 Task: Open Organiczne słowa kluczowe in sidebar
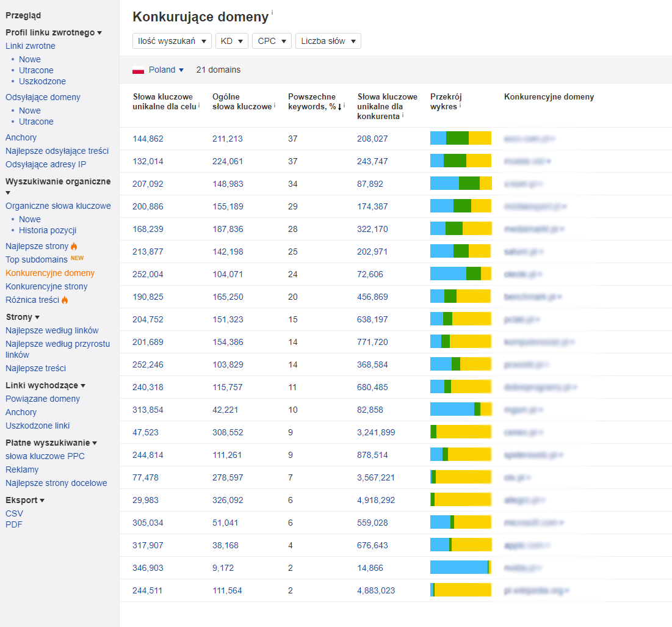(x=58, y=206)
